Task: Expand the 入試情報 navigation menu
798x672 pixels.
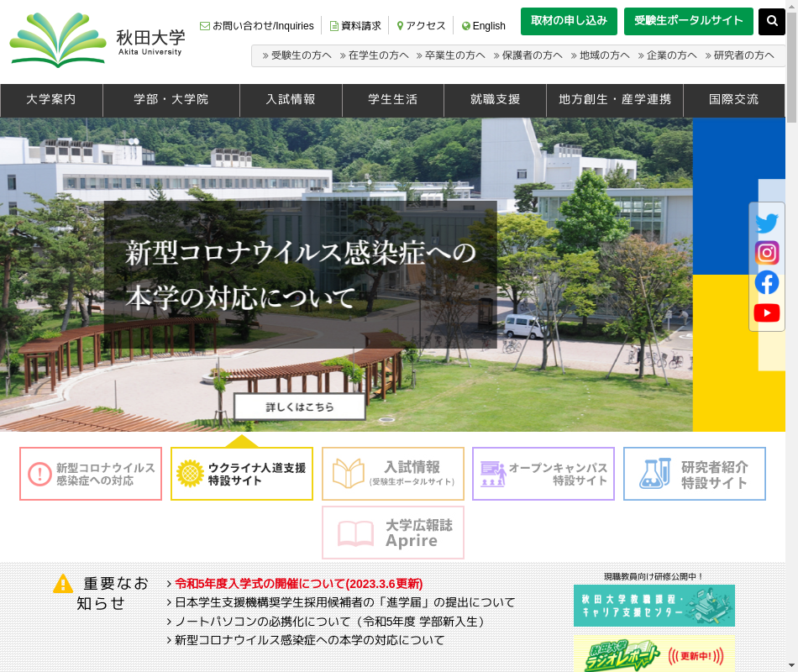Action: [x=291, y=100]
